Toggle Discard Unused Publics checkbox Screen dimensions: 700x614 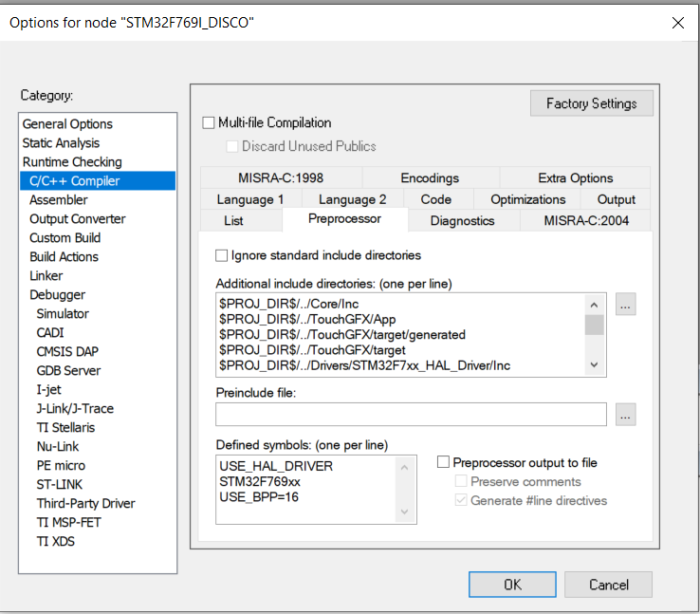(232, 146)
